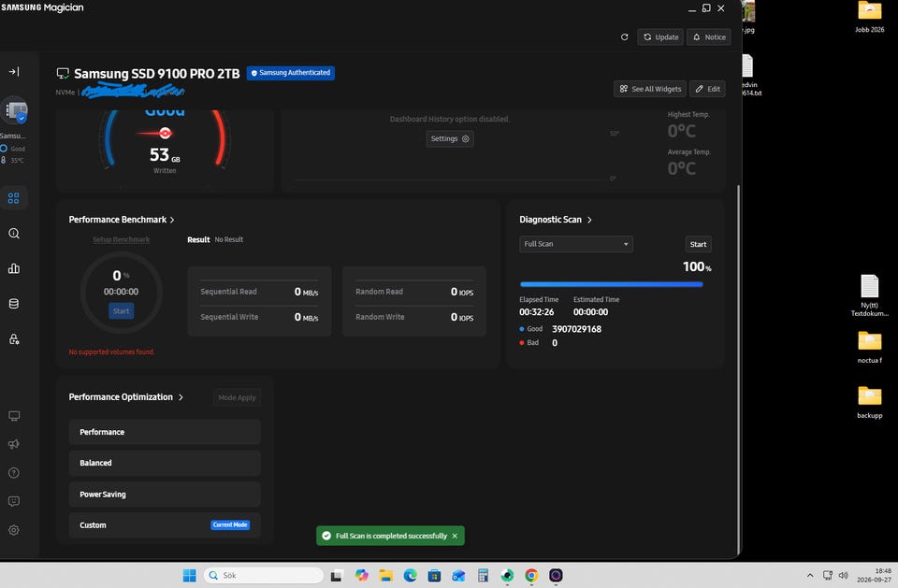The image size is (898, 588).
Task: Open the help question mark icon
Action: point(14,473)
